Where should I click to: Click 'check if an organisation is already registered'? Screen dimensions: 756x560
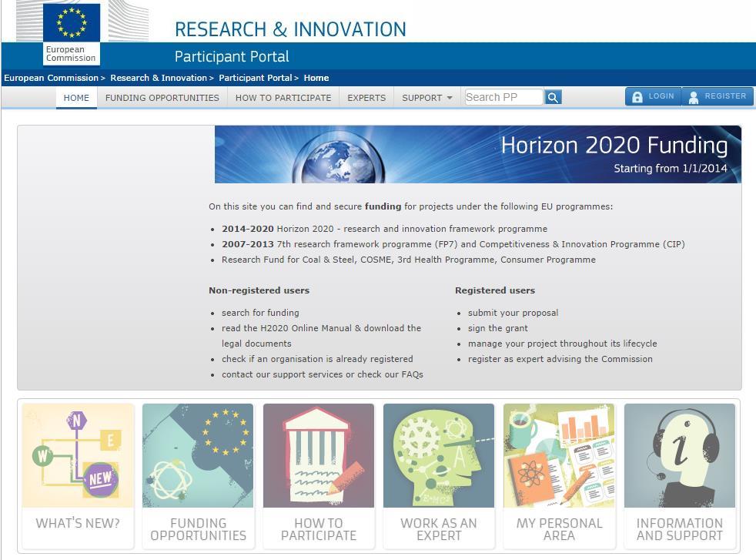317,359
